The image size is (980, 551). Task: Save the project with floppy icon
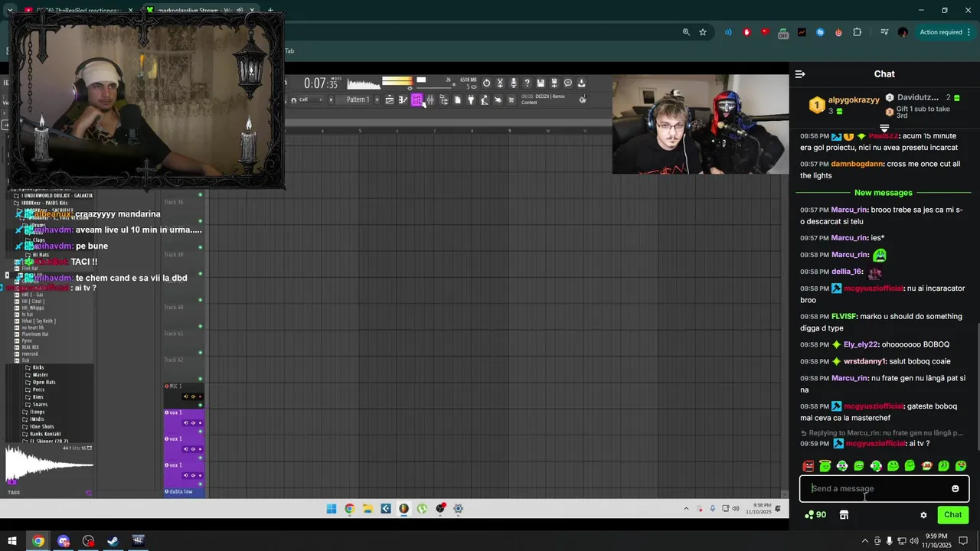(541, 83)
